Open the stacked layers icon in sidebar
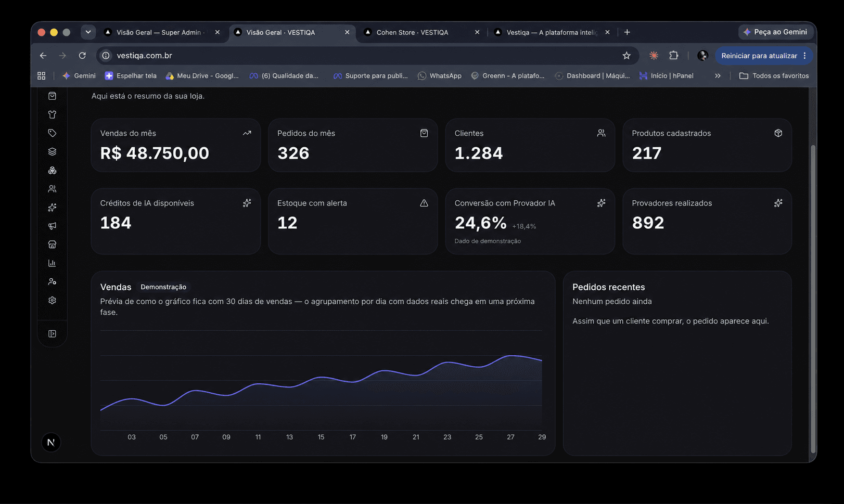The width and height of the screenshot is (844, 504). coord(52,152)
